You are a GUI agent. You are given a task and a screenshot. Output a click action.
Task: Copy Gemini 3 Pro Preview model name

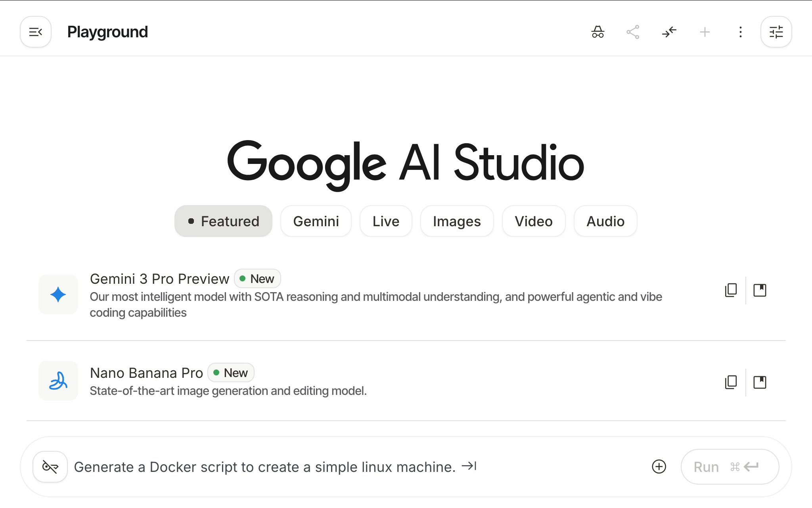pyautogui.click(x=731, y=290)
